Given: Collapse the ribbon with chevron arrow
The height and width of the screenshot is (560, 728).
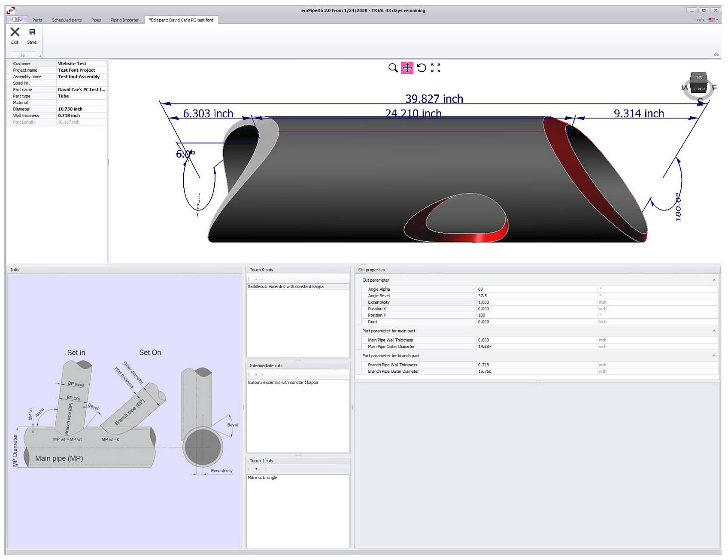Looking at the screenshot, I should [716, 55].
